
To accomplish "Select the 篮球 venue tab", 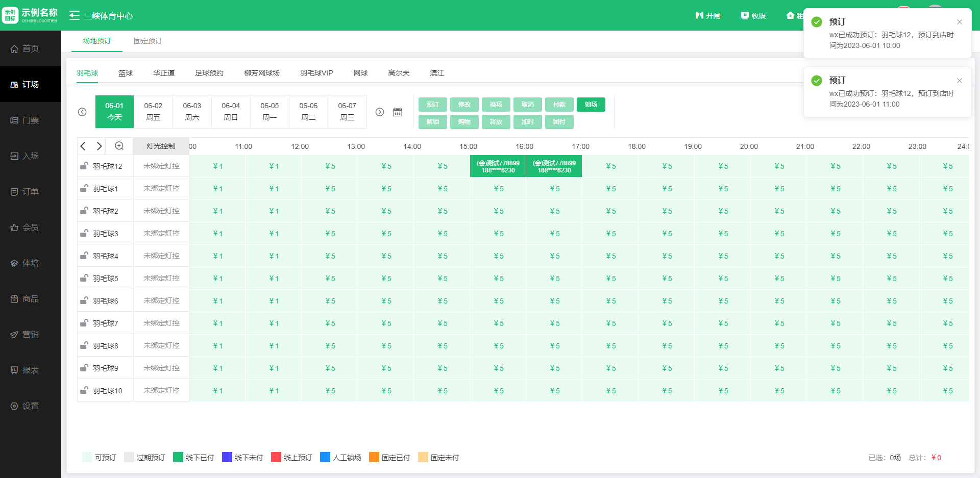I will (x=126, y=73).
